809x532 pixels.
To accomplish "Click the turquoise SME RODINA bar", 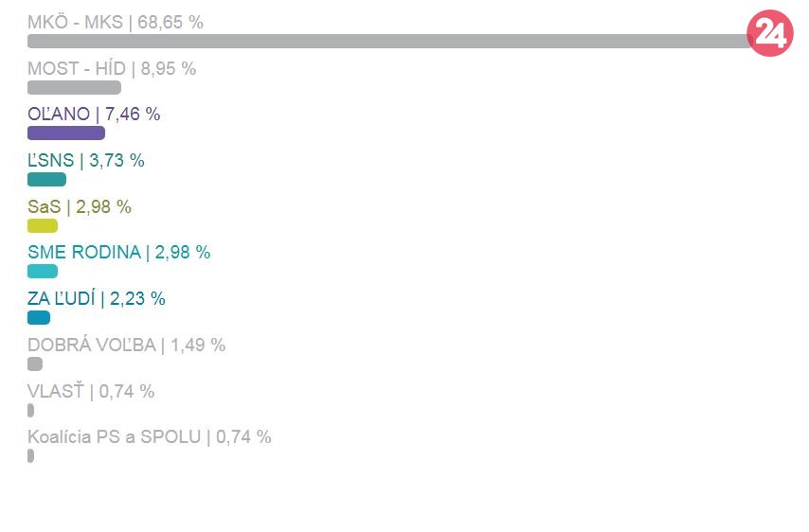I will click(43, 272).
